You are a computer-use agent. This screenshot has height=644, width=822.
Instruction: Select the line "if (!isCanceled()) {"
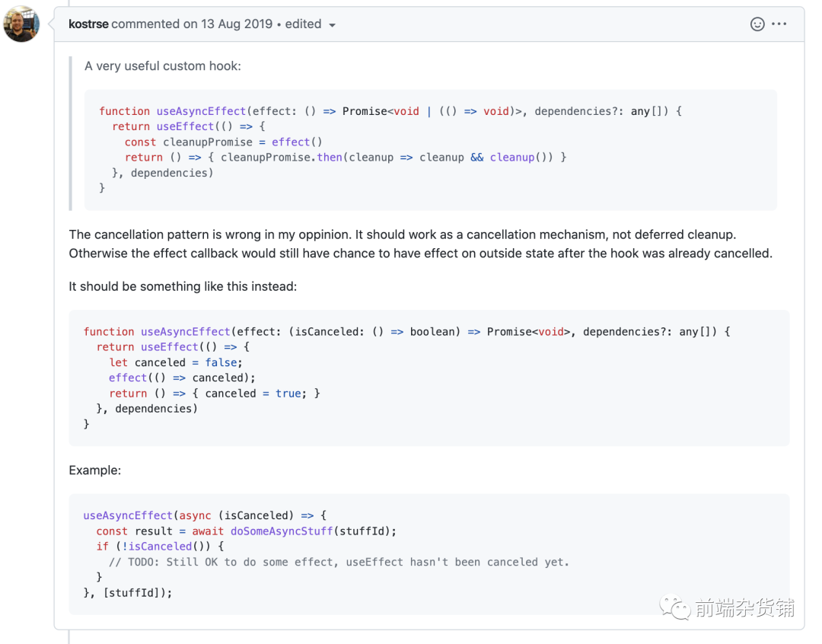pos(160,547)
